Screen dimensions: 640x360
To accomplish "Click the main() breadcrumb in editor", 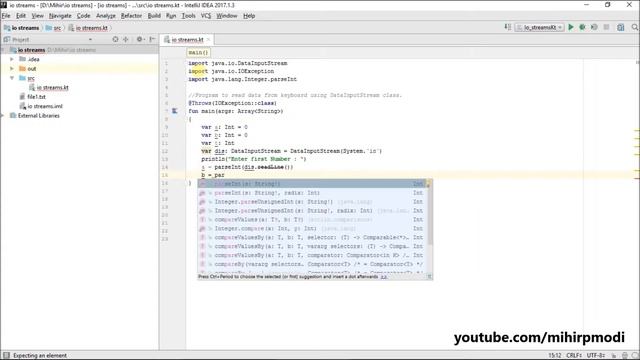I will (198, 53).
